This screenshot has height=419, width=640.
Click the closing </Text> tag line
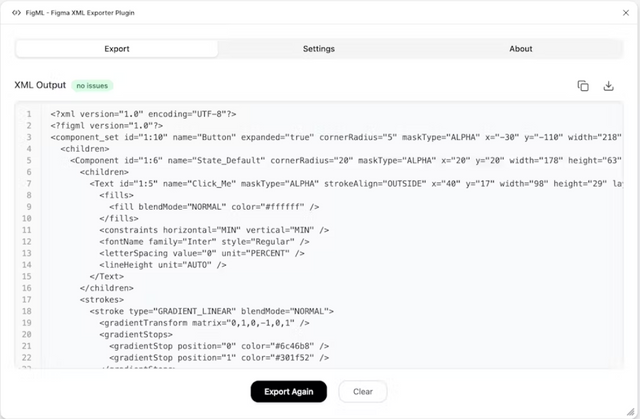pos(107,276)
